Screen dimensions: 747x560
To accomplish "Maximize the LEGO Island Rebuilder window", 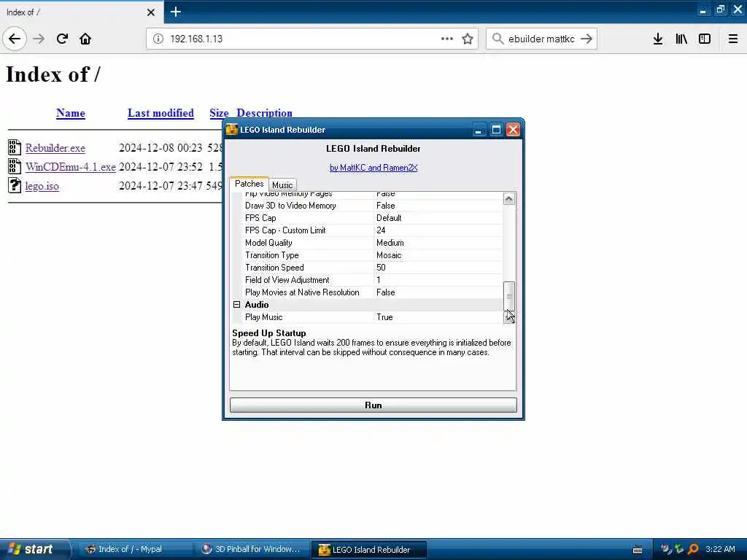I will pos(496,130).
